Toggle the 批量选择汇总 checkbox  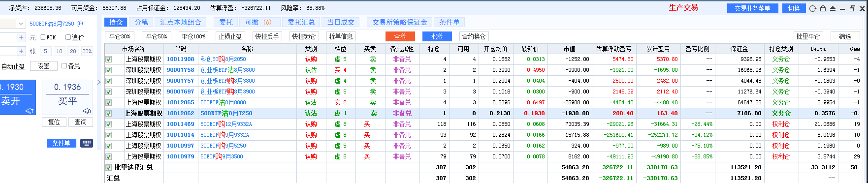tap(108, 167)
